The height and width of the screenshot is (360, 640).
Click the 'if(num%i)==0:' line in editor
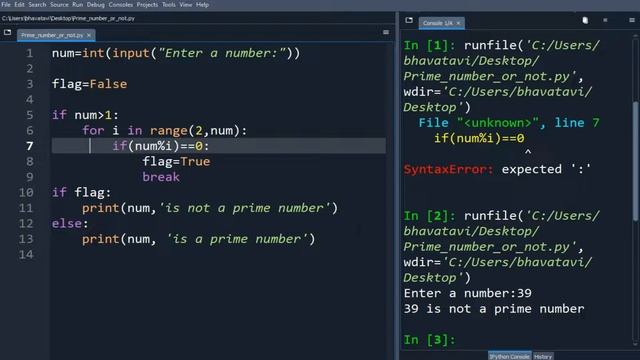161,146
